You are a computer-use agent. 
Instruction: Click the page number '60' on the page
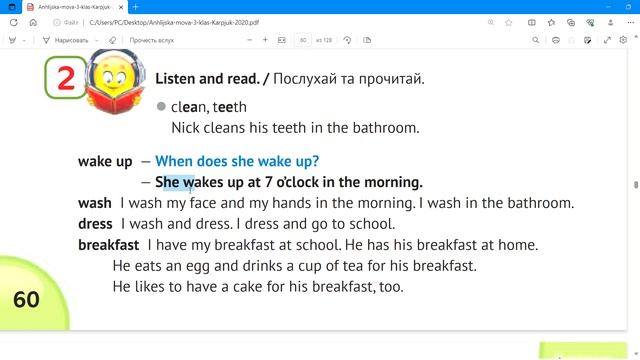pos(27,300)
